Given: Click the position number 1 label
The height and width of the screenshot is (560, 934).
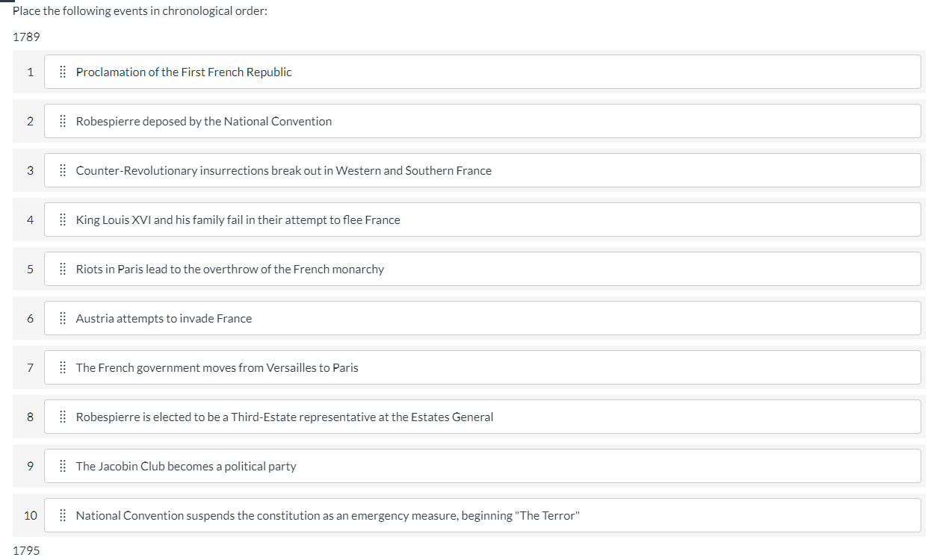Looking at the screenshot, I should [30, 72].
